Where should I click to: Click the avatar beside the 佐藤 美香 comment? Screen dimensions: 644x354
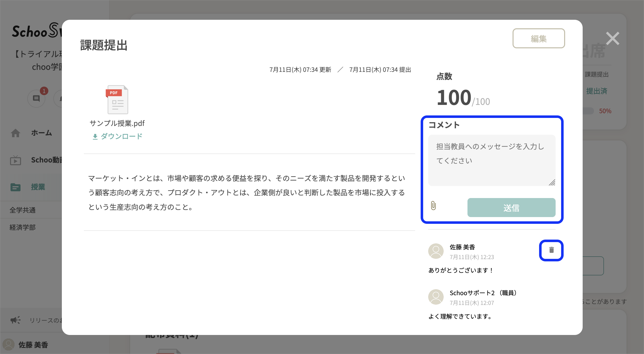coord(436,251)
